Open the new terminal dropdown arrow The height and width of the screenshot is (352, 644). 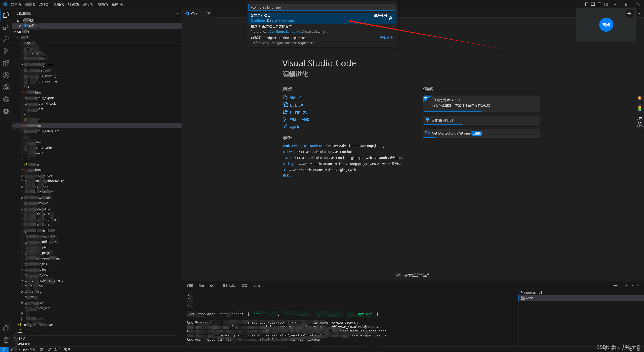click(x=619, y=286)
